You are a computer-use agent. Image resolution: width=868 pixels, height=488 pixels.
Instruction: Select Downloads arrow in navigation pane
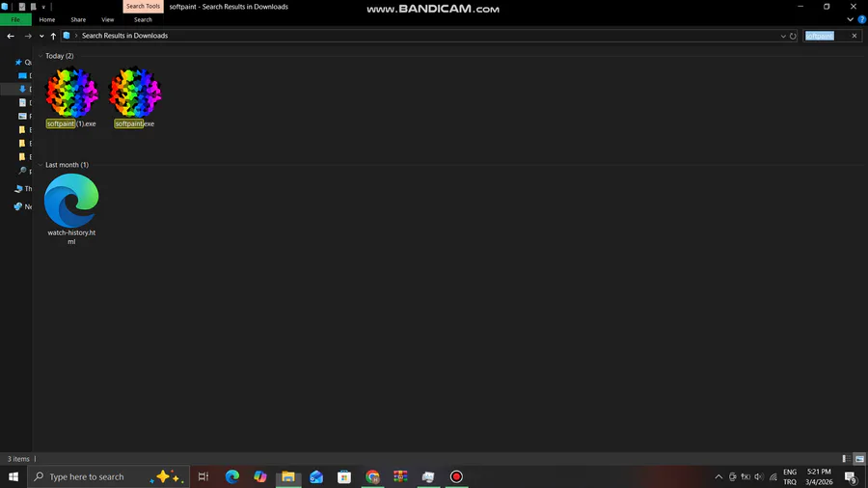click(22, 89)
